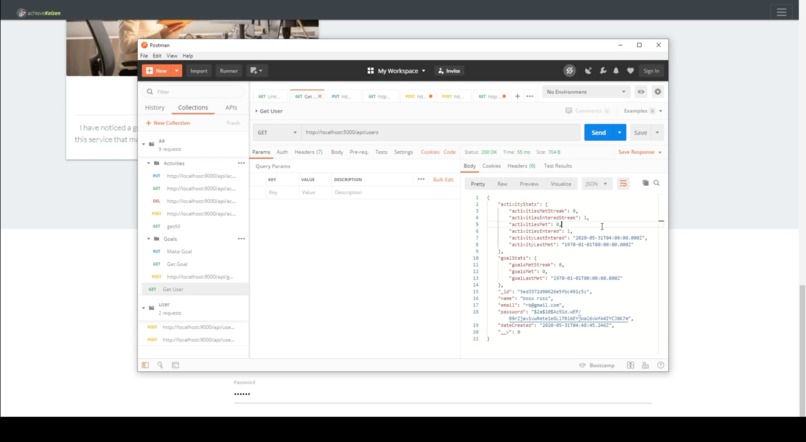Switch response view to Visualize
The height and width of the screenshot is (442, 806).
tap(561, 183)
